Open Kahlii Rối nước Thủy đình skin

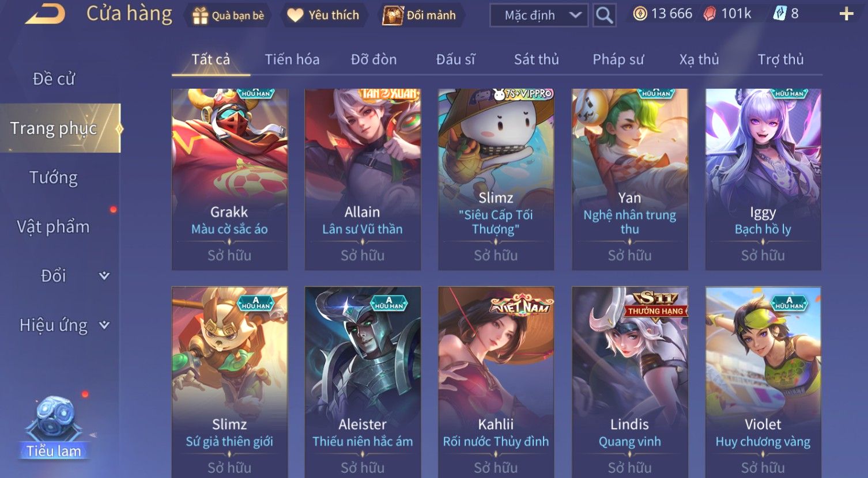[496, 382]
